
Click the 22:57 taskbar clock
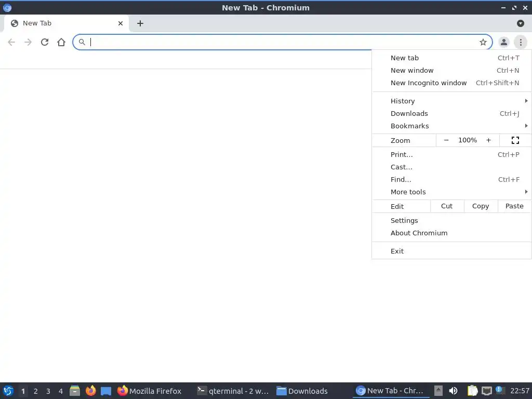[x=520, y=391]
